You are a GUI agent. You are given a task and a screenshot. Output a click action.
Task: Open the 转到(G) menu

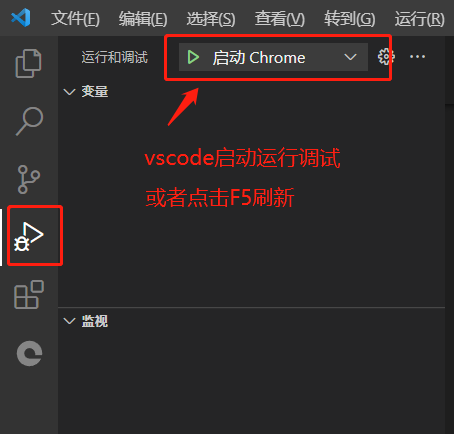click(x=350, y=18)
